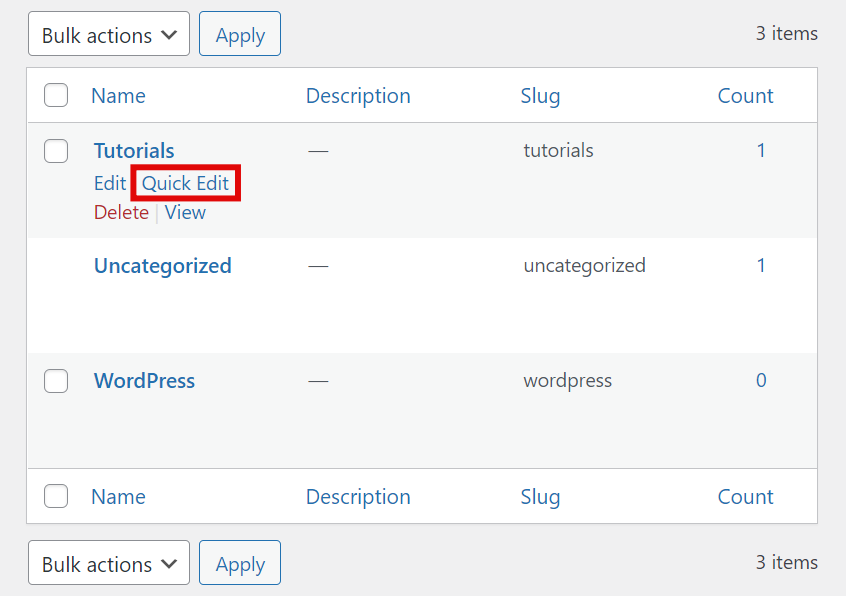Sort the table by Name column
This screenshot has height=596, width=846.
pyautogui.click(x=117, y=95)
